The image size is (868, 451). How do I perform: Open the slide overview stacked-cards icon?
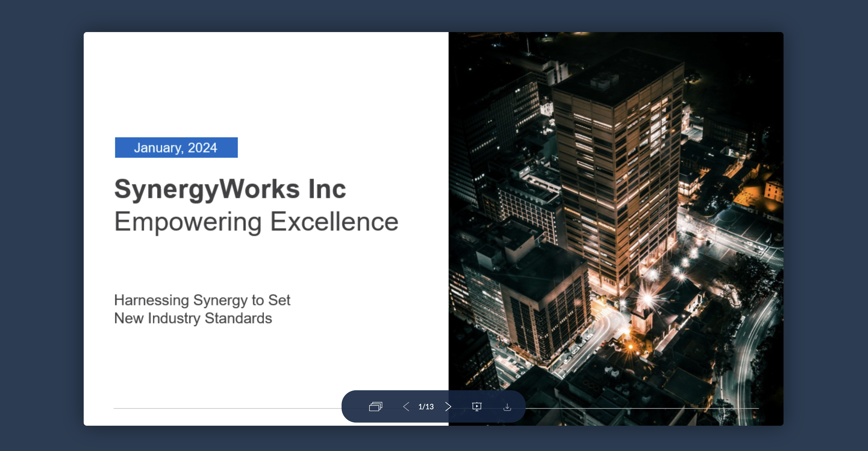click(x=375, y=406)
